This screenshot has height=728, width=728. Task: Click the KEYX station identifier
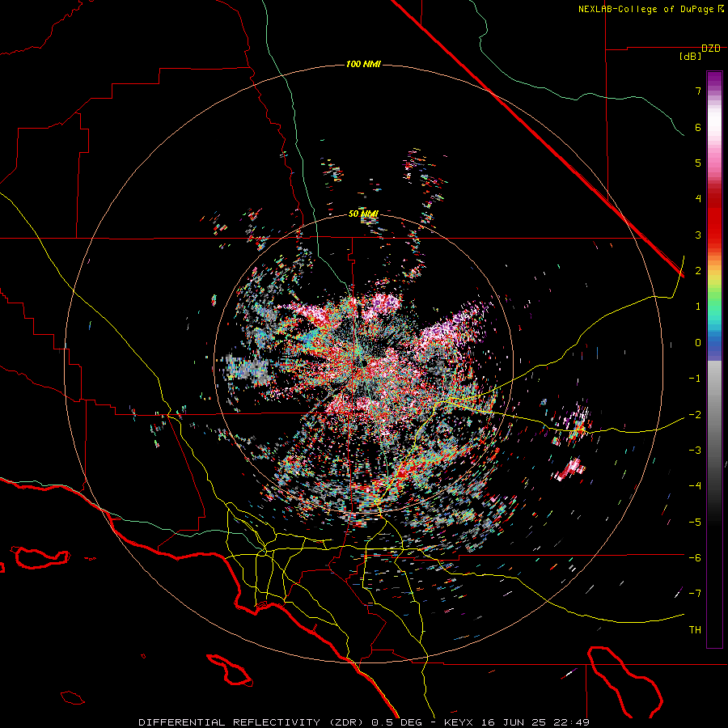point(459,722)
